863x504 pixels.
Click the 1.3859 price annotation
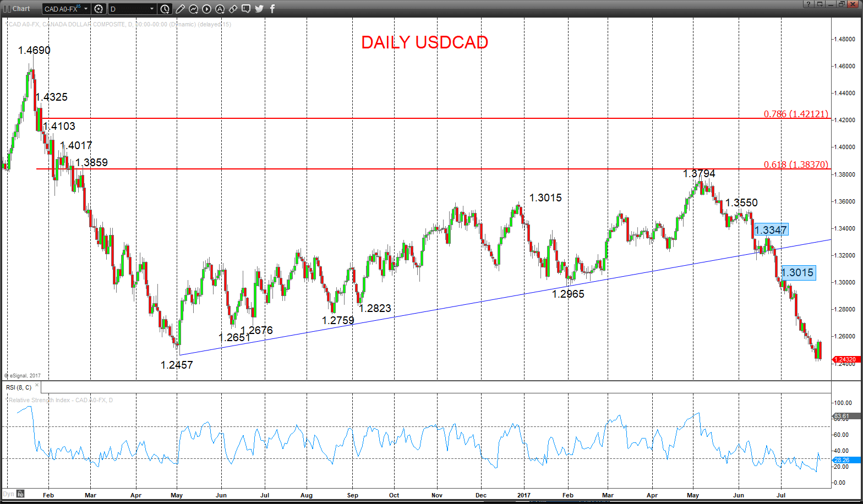click(91, 163)
